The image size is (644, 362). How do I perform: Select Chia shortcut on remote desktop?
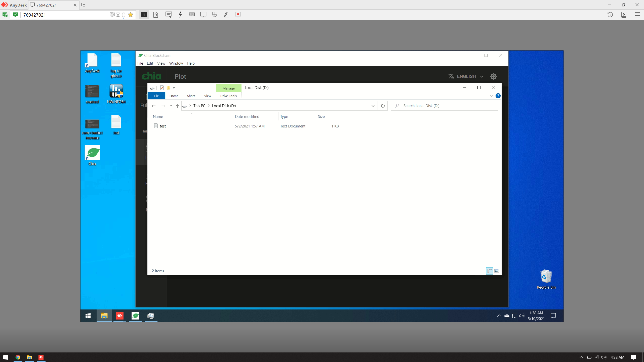tap(92, 155)
